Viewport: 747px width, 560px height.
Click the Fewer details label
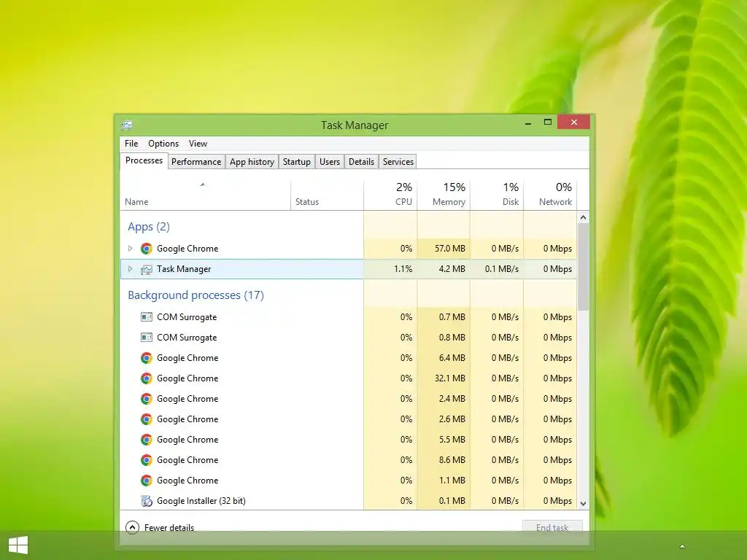(x=169, y=528)
